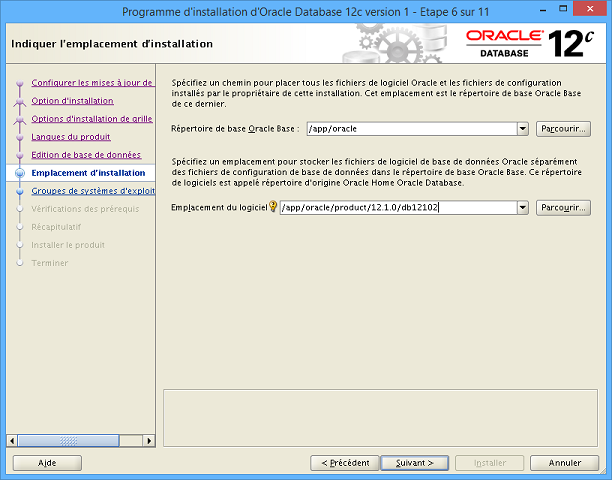Open the Oracle Base directory dropdown
612x480 pixels.
(x=523, y=129)
